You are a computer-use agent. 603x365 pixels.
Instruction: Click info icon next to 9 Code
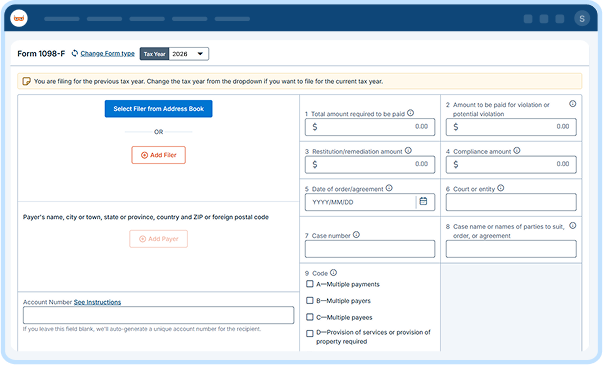coord(333,273)
